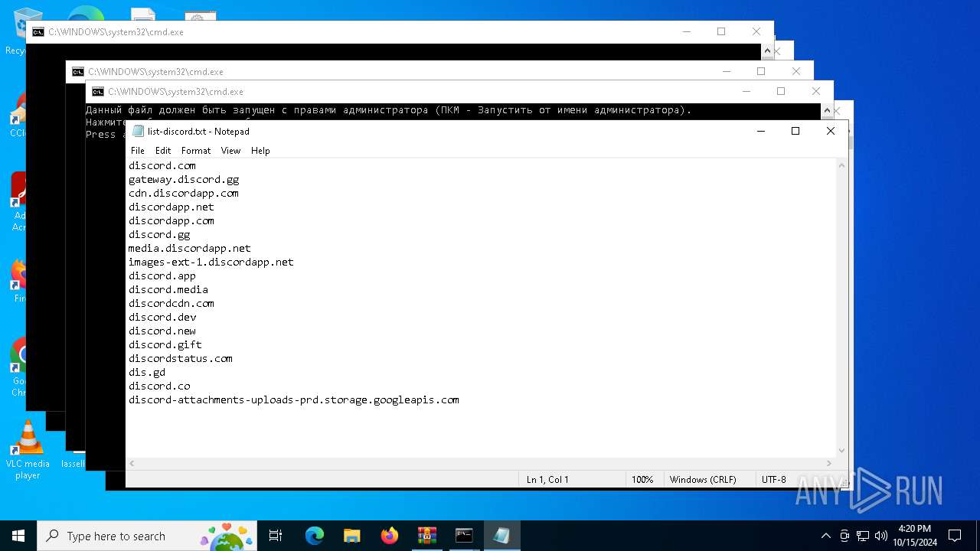
Task: Click the line discord.co
Action: tap(159, 386)
